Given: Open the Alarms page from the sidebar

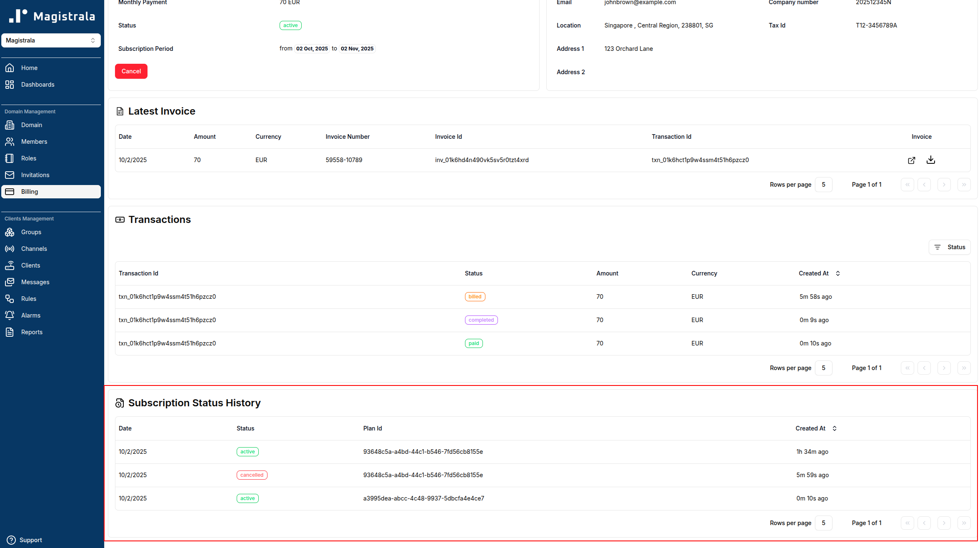Looking at the screenshot, I should coord(31,315).
